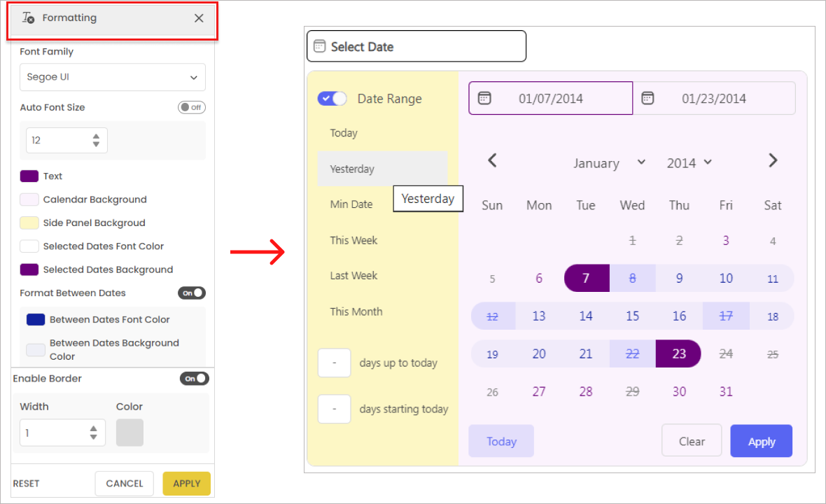Click calendar icon in end date field
The height and width of the screenshot is (504, 826).
[647, 99]
